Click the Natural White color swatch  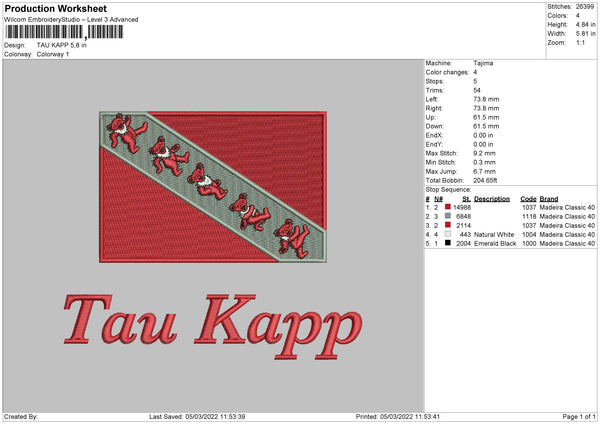[448, 234]
